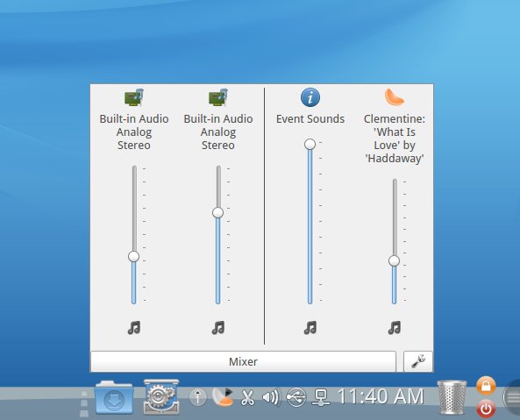The width and height of the screenshot is (520, 420).
Task: Click the Event Sounds volume slider handle
Action: (310, 144)
